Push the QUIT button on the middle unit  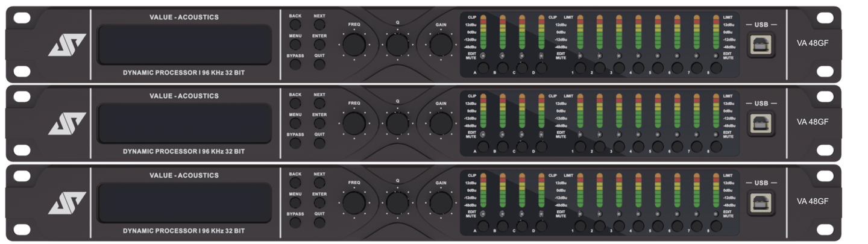coord(319,143)
